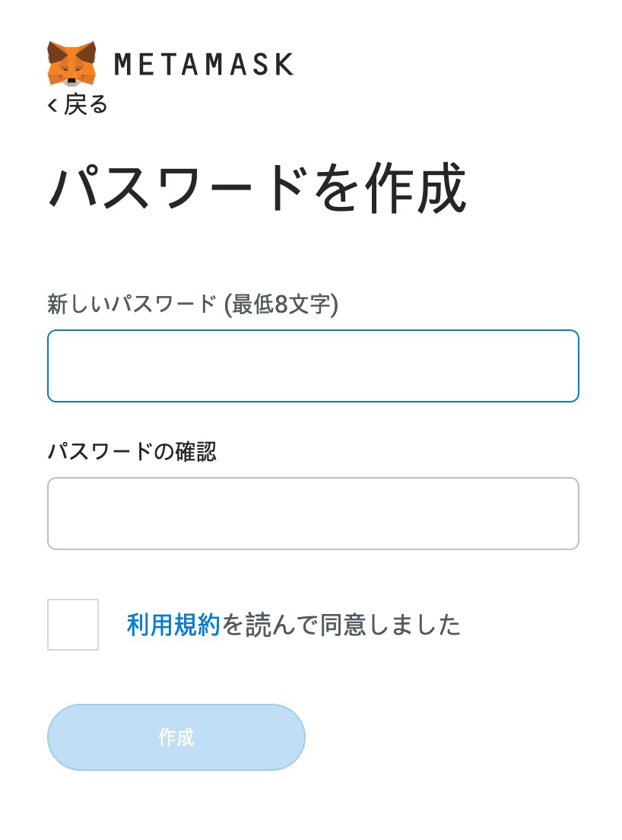Submit the password creation form
Screen dimensions: 622x840
[x=176, y=737]
